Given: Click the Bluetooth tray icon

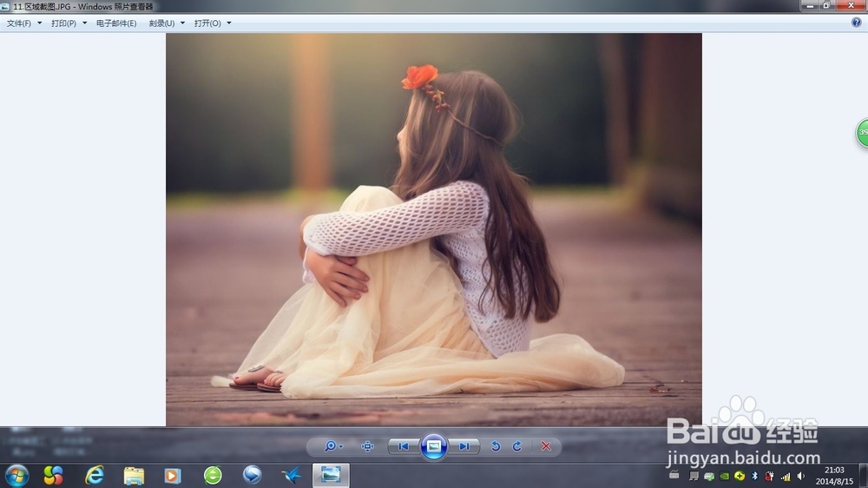Looking at the screenshot, I should (x=754, y=476).
